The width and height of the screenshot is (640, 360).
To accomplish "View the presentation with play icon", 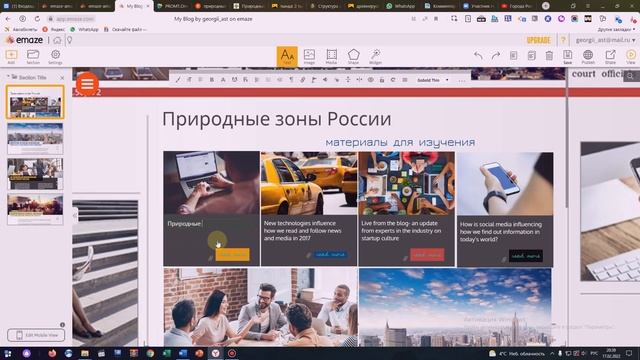I will 631,57.
